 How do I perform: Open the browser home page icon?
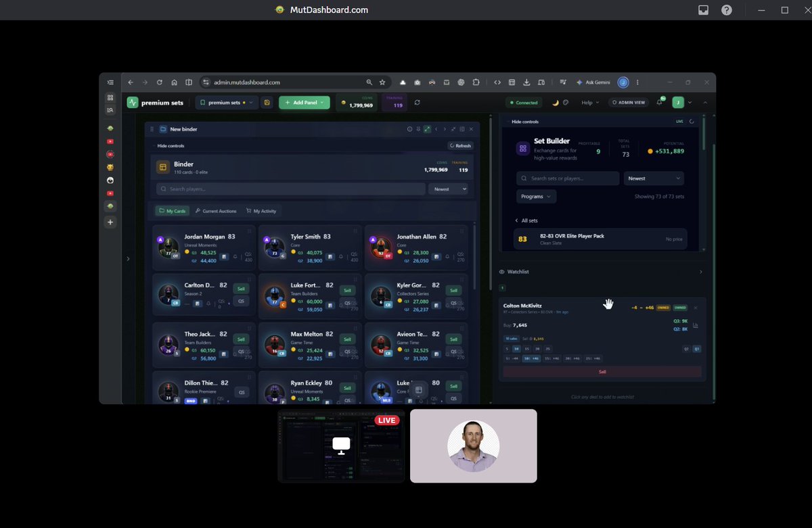click(175, 82)
